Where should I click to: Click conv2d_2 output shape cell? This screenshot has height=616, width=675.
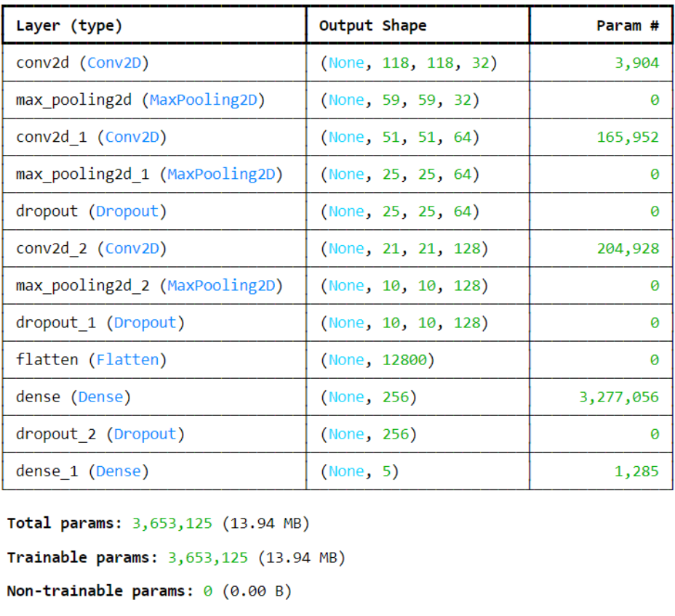pos(404,248)
